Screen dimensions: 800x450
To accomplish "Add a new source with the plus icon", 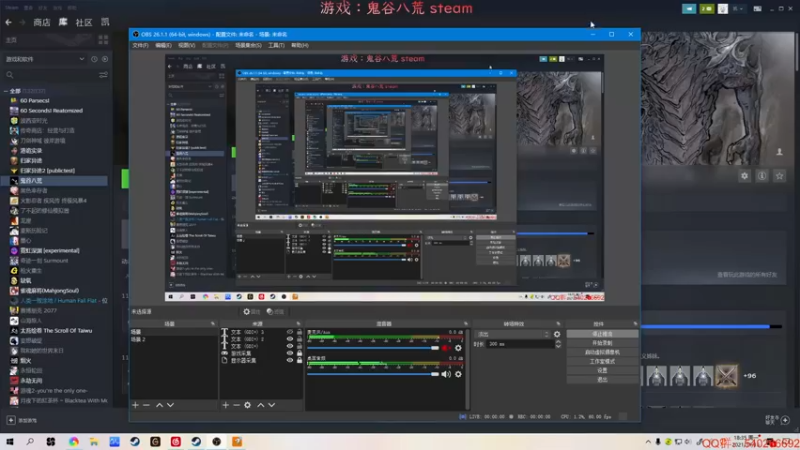I will (226, 405).
